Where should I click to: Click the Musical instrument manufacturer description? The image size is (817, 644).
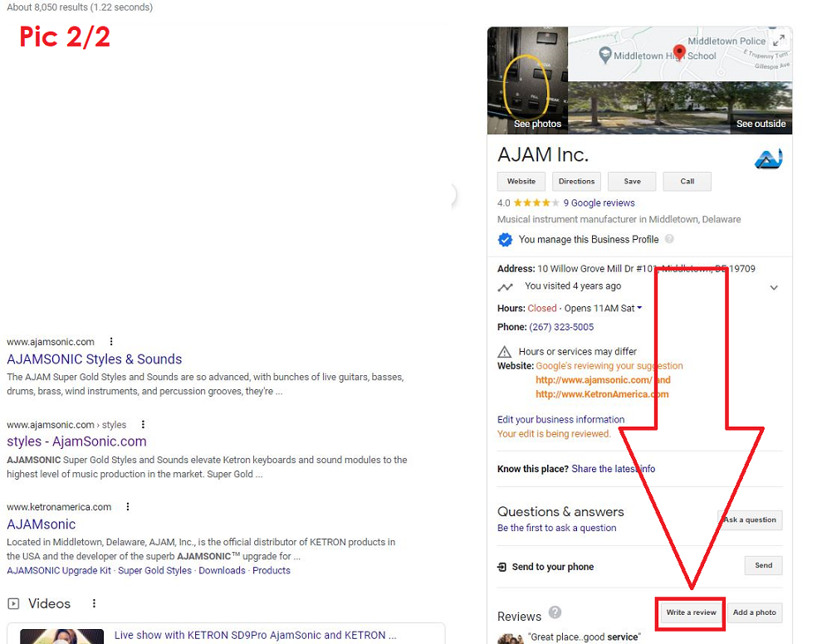point(619,219)
